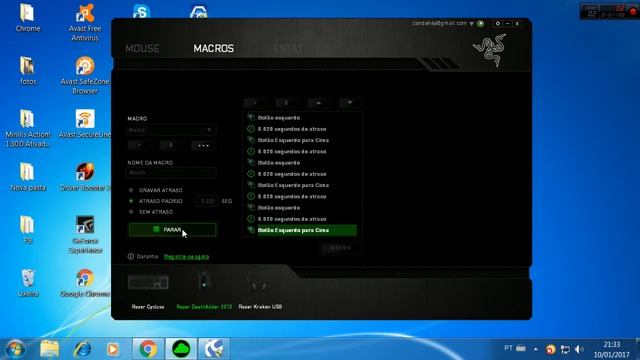Select the SEM ATRASO radio option
640x360 pixels.
[x=131, y=212]
